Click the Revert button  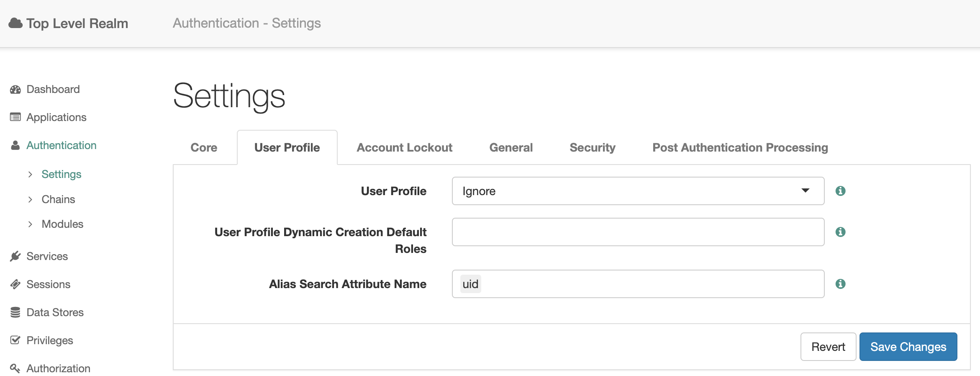click(828, 347)
